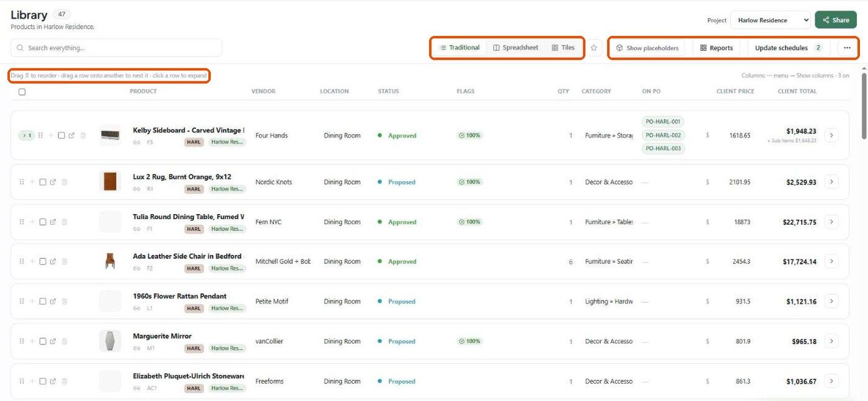Expand Lux 2 Rug row with right chevron
Screen dimensions: 868x401
(831, 182)
